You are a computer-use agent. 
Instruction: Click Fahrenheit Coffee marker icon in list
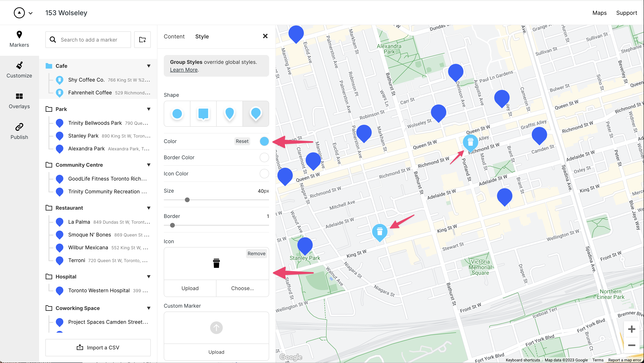(60, 93)
